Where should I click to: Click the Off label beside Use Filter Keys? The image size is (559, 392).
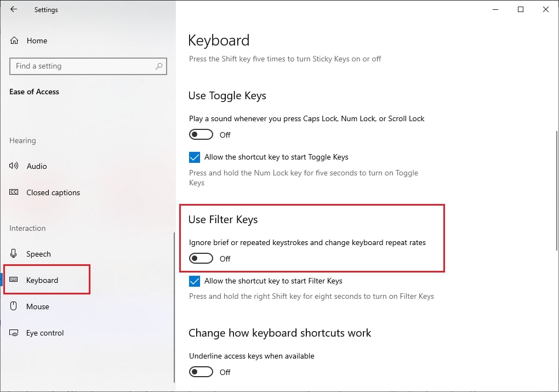click(x=225, y=258)
